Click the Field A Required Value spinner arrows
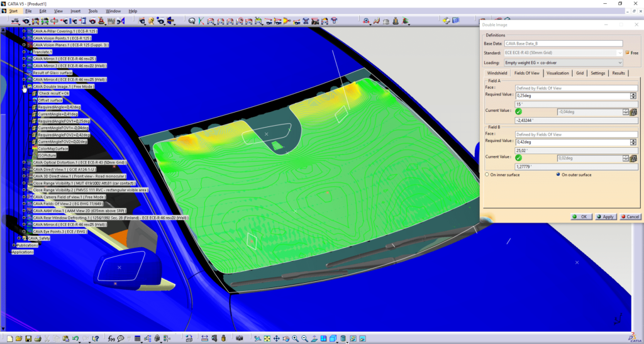Screen dimensions: 644x344 [633, 96]
